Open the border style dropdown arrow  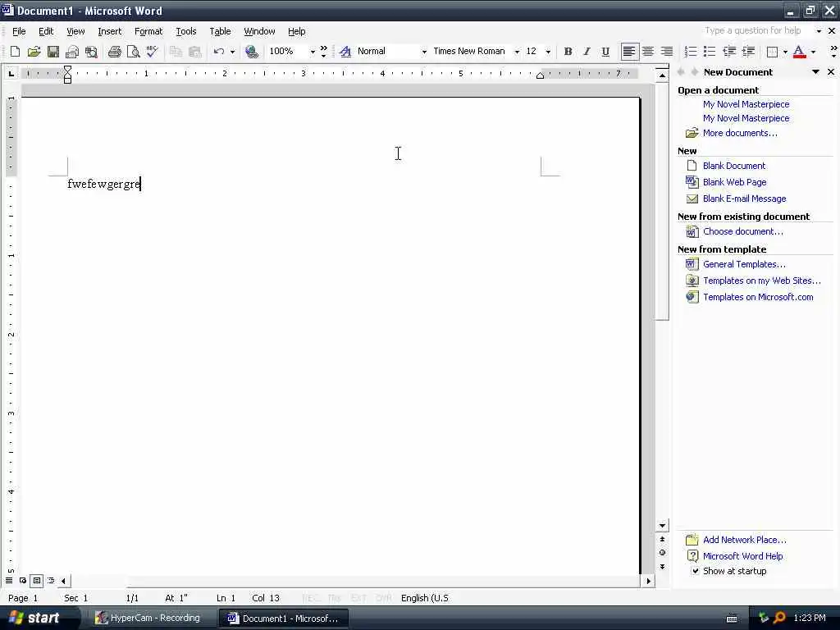click(785, 52)
